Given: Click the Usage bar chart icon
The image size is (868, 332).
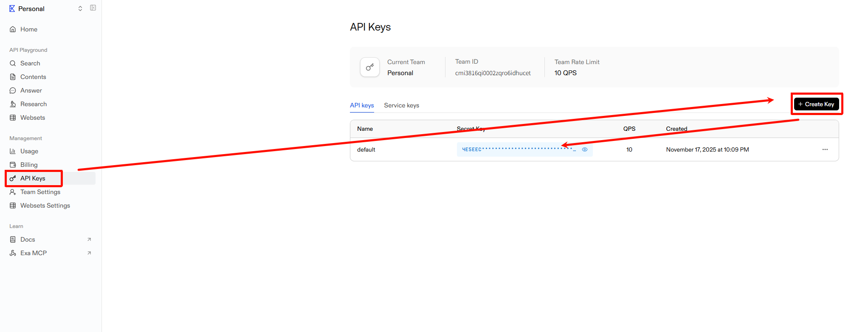Looking at the screenshot, I should (x=13, y=151).
